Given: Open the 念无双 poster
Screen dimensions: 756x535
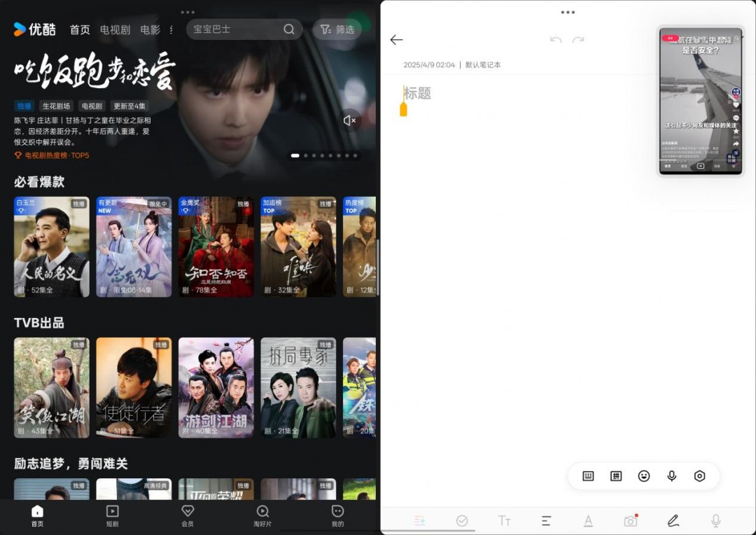Looking at the screenshot, I should tap(134, 246).
